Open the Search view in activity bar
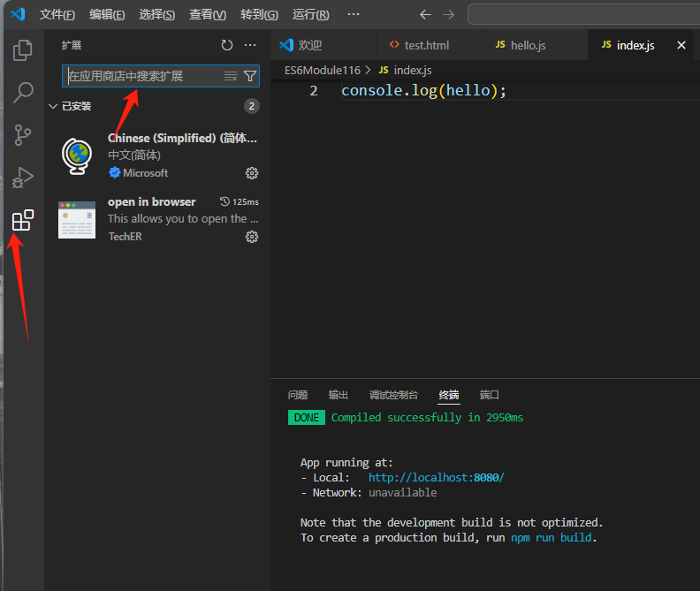The width and height of the screenshot is (700, 591). [x=23, y=93]
